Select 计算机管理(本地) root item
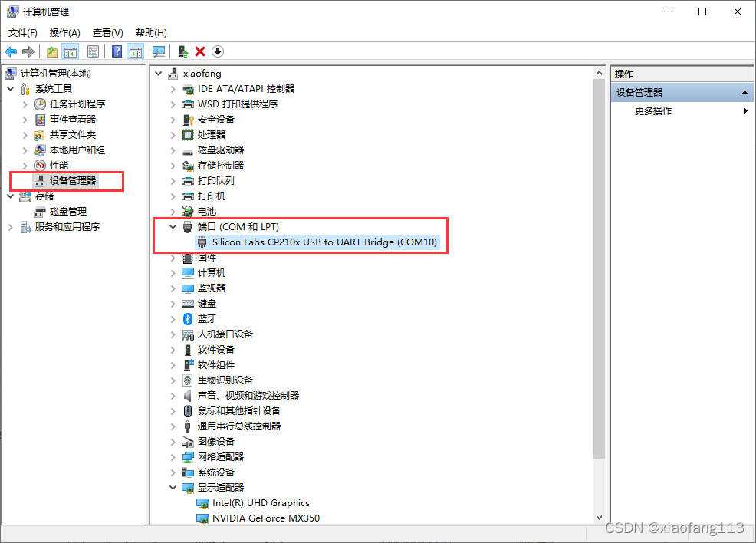Viewport: 756px width, 543px height. click(55, 74)
